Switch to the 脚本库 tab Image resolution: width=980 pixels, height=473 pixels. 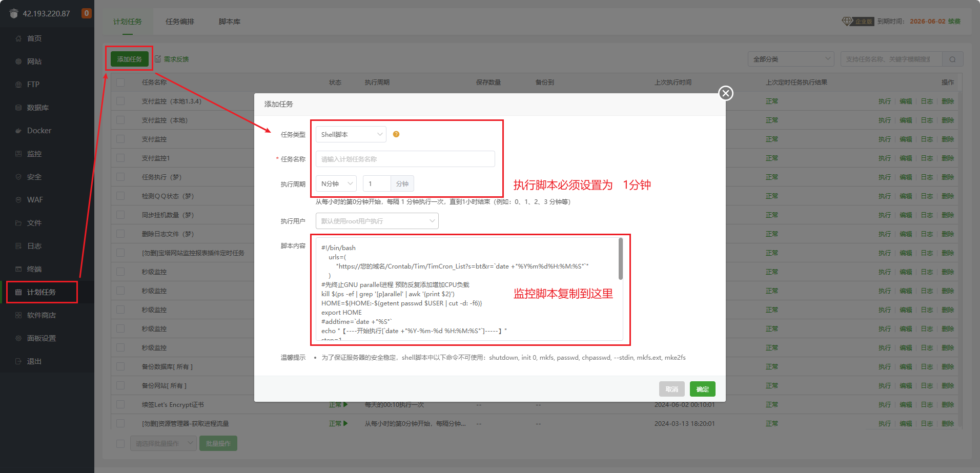(x=230, y=22)
